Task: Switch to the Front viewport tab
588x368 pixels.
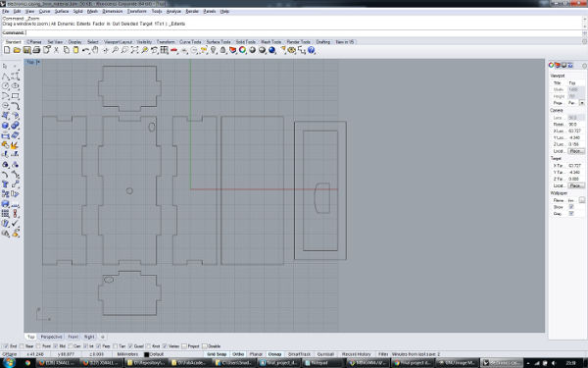Action: pos(73,337)
